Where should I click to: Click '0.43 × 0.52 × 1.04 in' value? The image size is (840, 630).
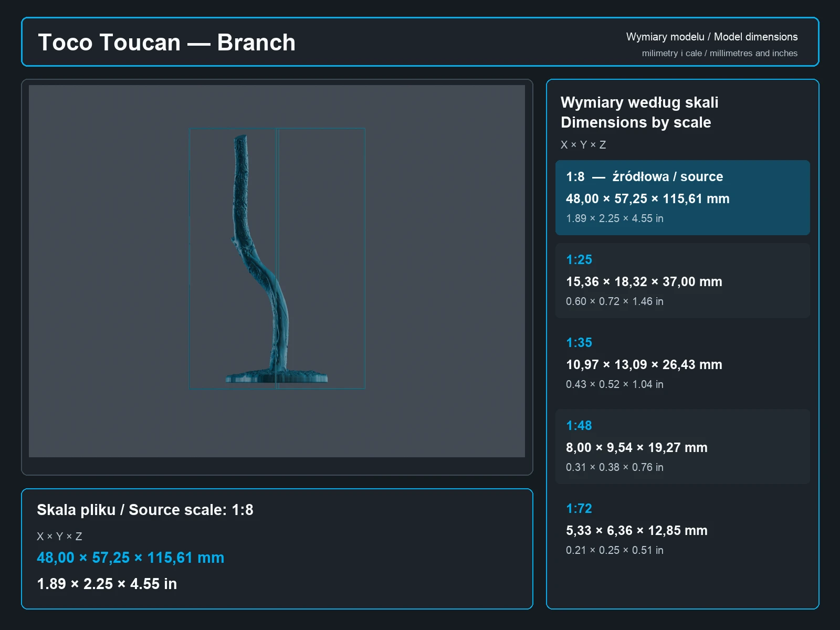(x=614, y=384)
